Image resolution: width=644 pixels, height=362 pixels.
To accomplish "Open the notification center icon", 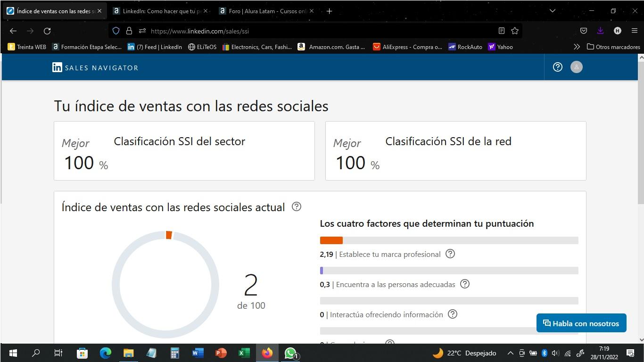I will (630, 353).
